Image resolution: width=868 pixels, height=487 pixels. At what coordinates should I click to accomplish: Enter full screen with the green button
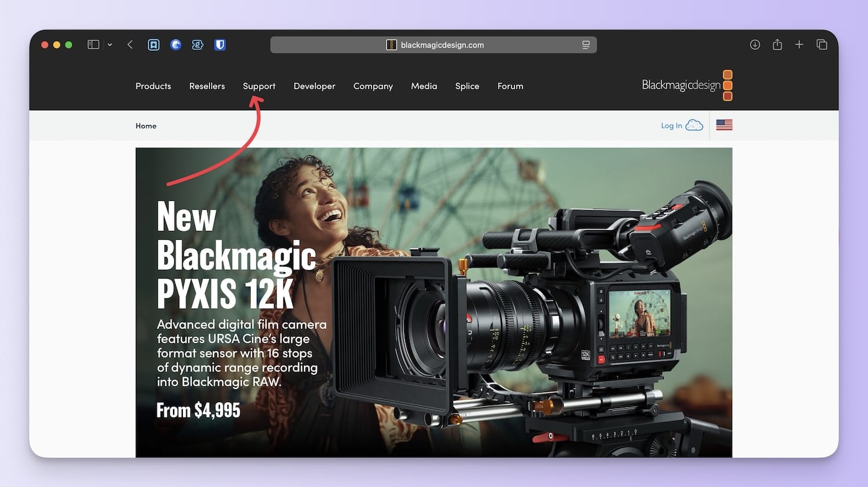(x=69, y=45)
